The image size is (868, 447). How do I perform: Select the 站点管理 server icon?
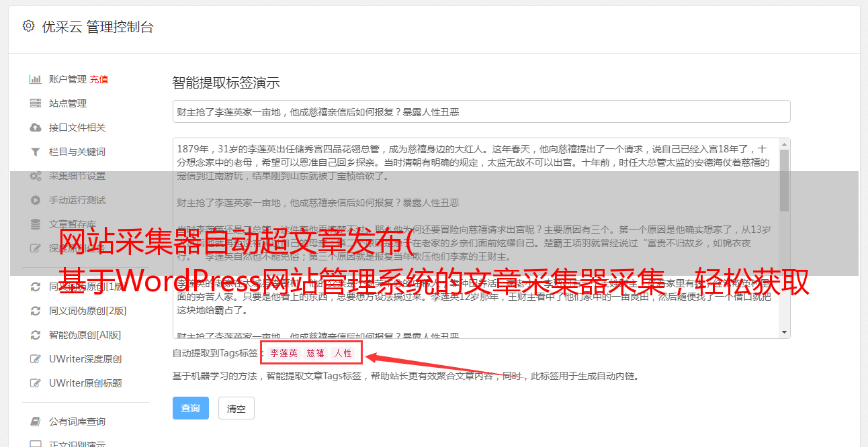[36, 103]
